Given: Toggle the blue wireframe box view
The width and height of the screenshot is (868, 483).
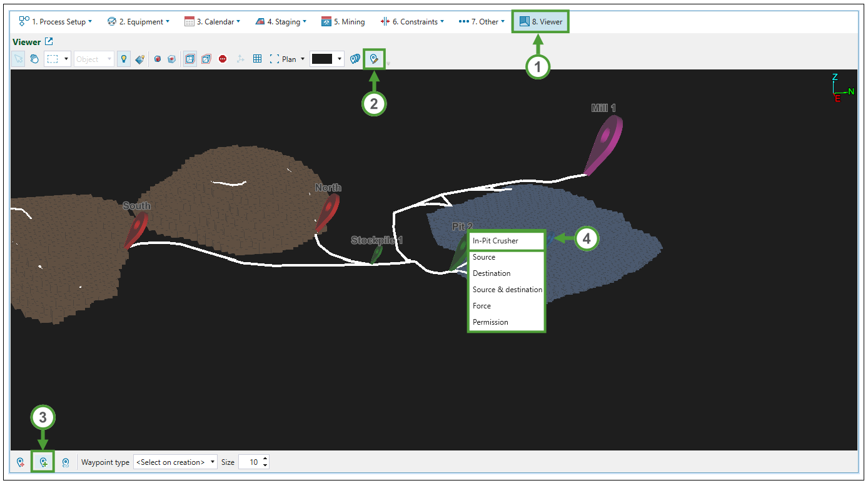Looking at the screenshot, I should point(189,59).
